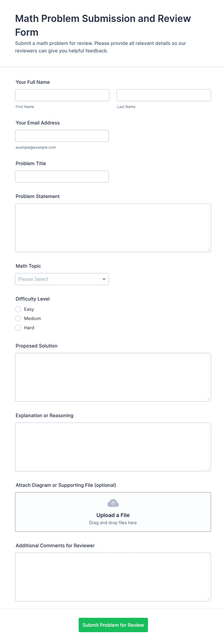Click the Upload a File text
Screen dimensions: 224x644
(x=113, y=515)
